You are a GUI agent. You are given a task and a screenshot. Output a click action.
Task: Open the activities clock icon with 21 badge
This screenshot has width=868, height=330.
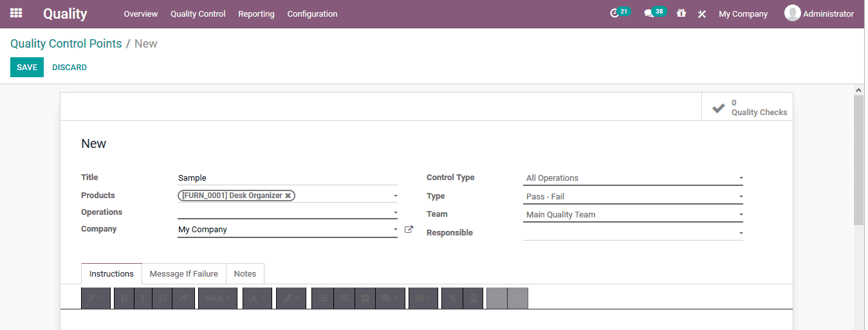click(614, 14)
